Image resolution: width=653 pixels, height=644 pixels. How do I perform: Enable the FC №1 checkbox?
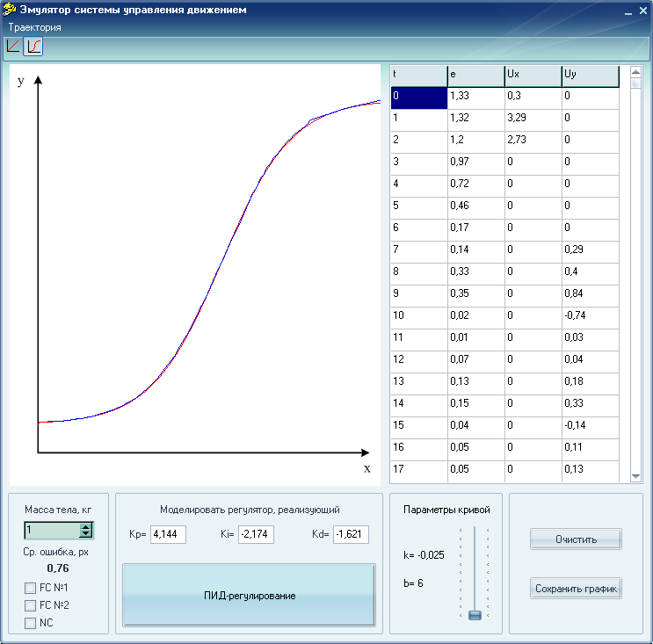coord(31,588)
